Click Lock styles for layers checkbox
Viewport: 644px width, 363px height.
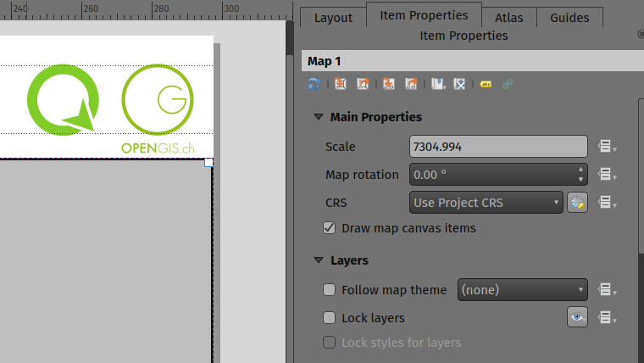point(329,342)
